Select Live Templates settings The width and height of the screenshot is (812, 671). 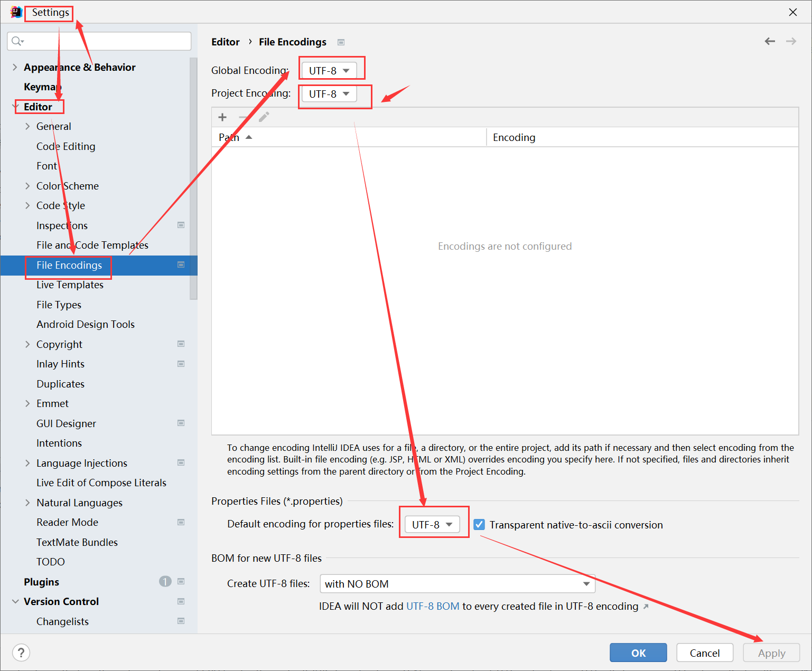pos(70,285)
